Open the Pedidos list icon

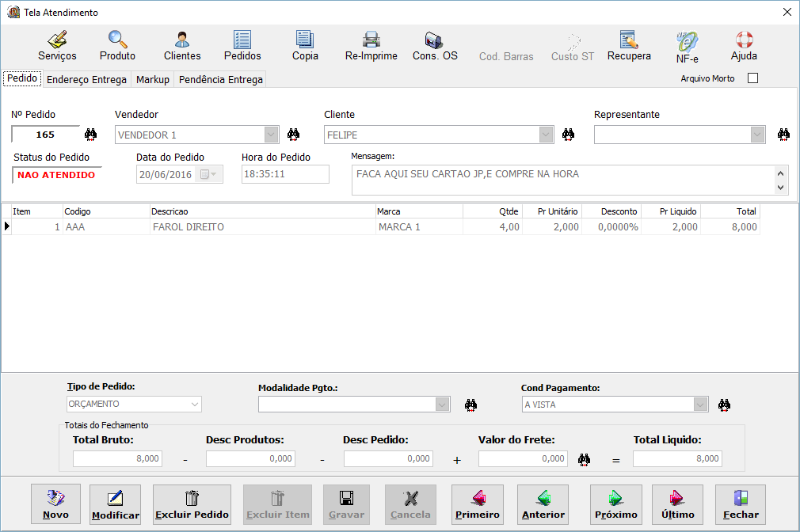pyautogui.click(x=242, y=46)
